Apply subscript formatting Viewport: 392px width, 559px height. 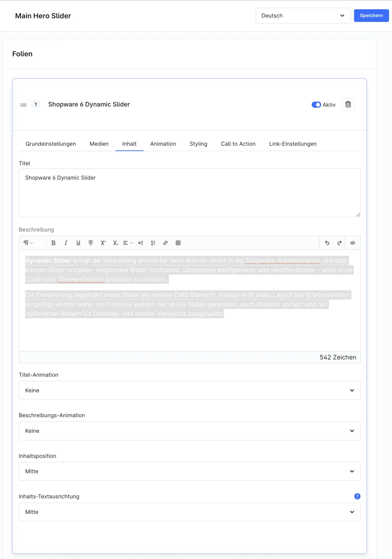tap(116, 243)
